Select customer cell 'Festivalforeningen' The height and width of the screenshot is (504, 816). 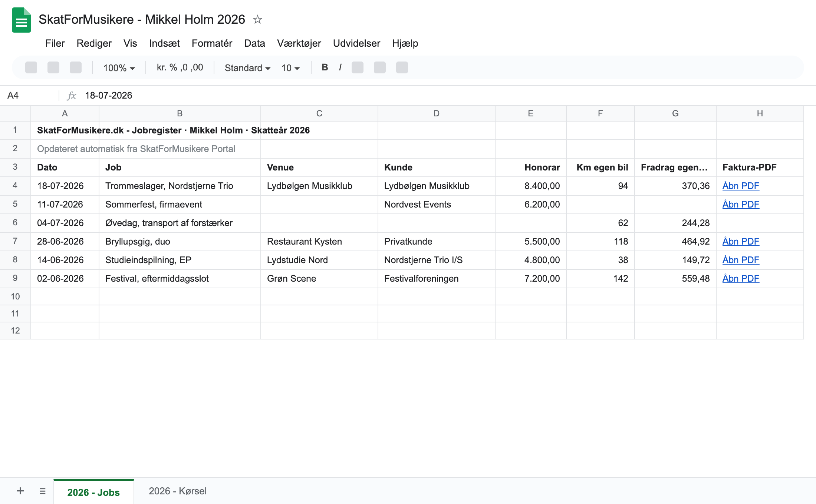[437, 279]
